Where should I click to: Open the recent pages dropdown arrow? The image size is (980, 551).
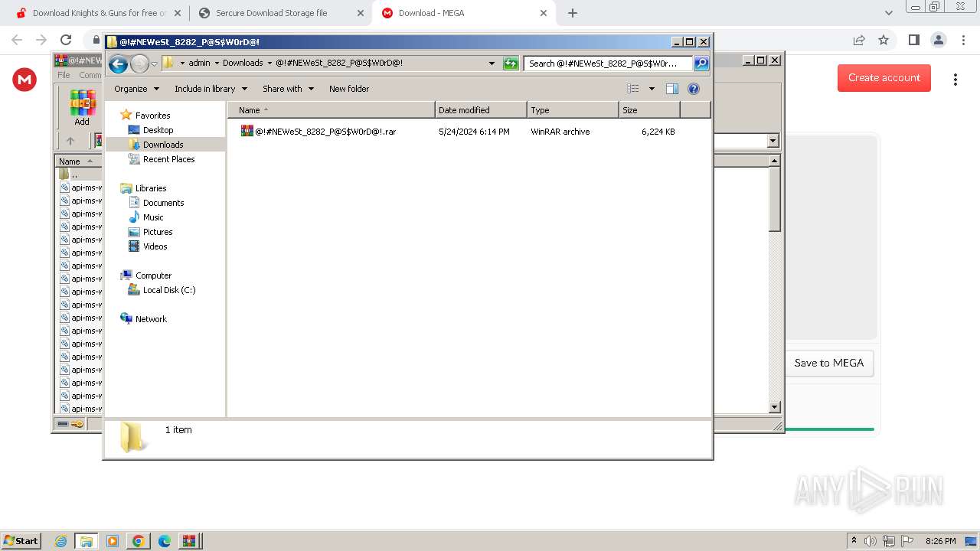tap(154, 64)
